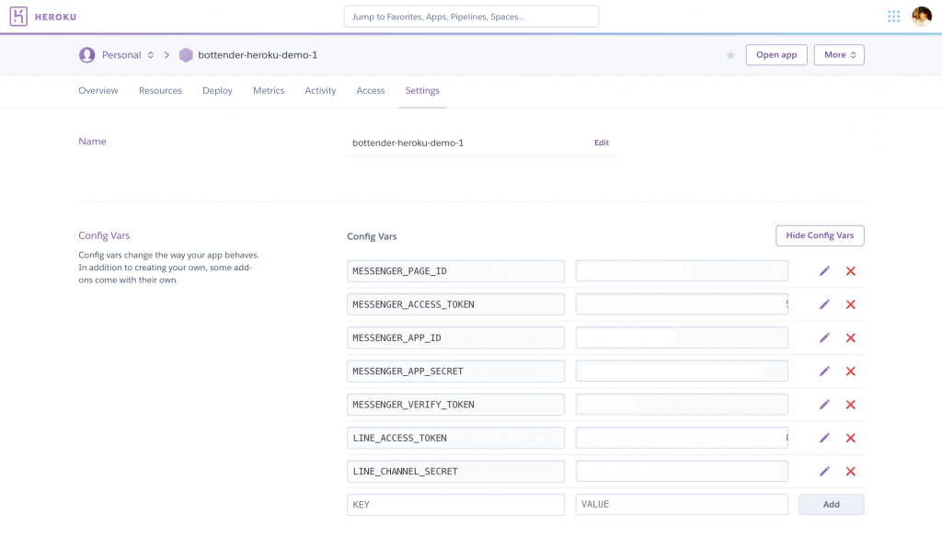The image size is (942, 560).
Task: Switch to the Deploy tab
Action: (x=217, y=91)
